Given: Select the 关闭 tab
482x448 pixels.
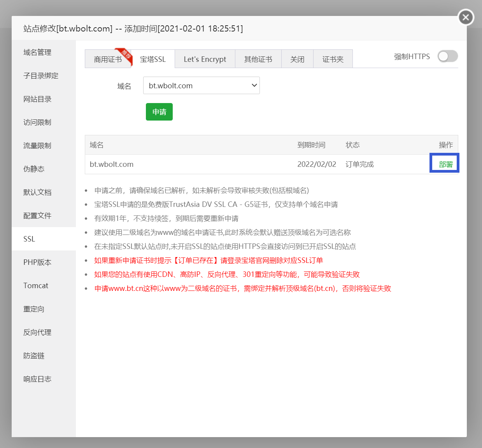Looking at the screenshot, I should [x=297, y=59].
